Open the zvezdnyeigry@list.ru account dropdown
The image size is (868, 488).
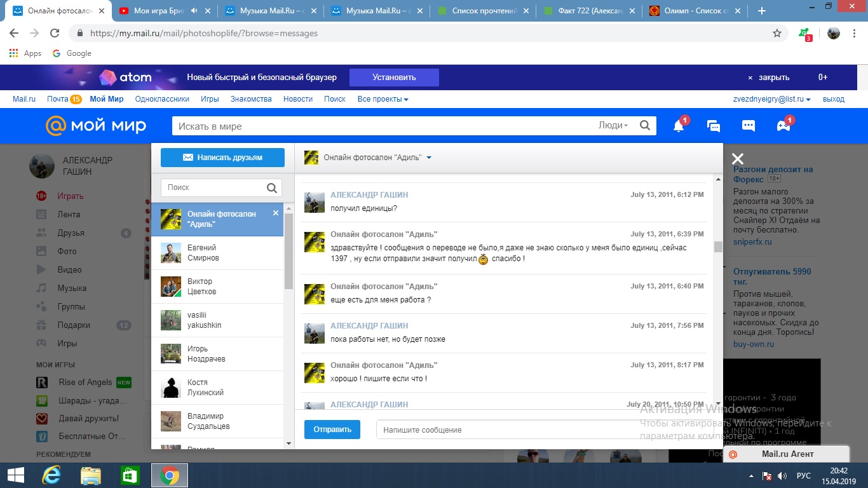[x=772, y=99]
